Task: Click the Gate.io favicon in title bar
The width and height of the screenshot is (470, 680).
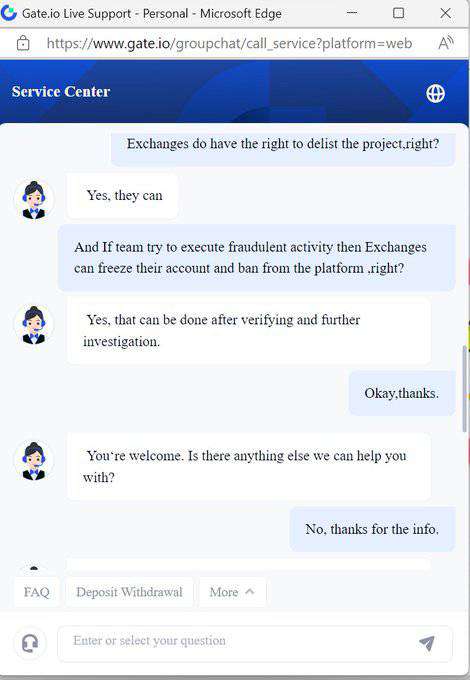Action: tap(9, 13)
